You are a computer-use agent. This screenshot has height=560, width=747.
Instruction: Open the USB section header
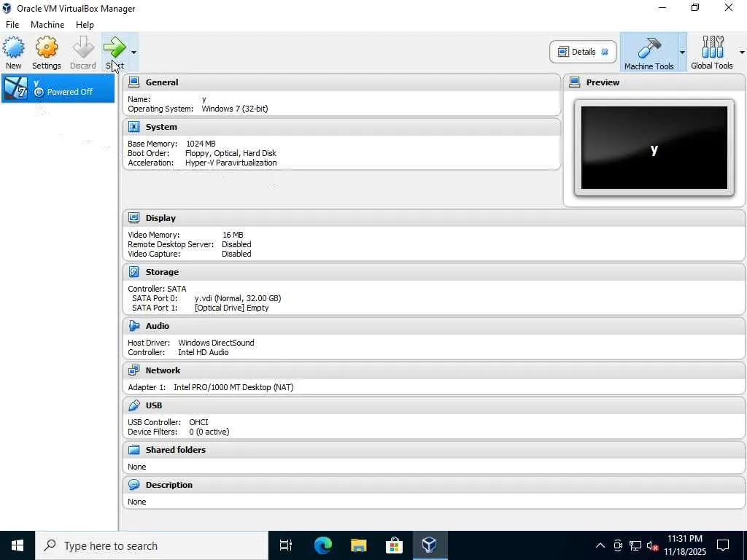153,405
